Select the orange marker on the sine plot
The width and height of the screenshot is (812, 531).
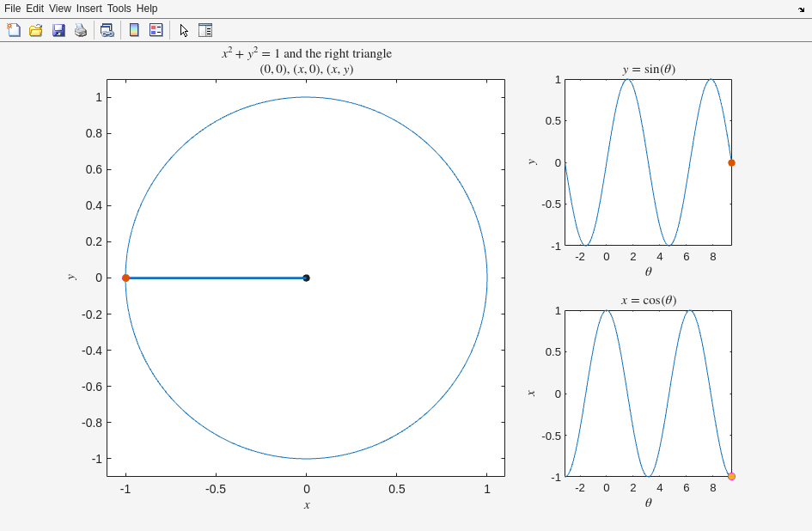731,162
